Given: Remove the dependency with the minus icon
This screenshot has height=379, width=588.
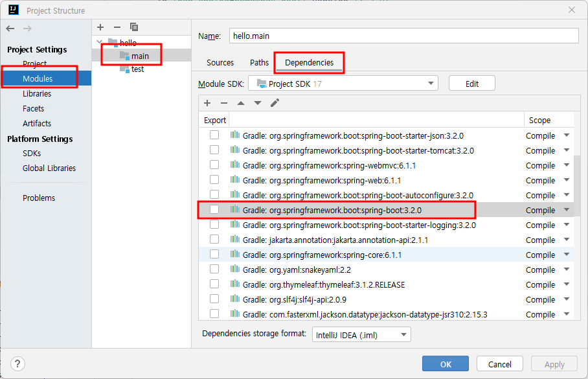Looking at the screenshot, I should coord(224,103).
